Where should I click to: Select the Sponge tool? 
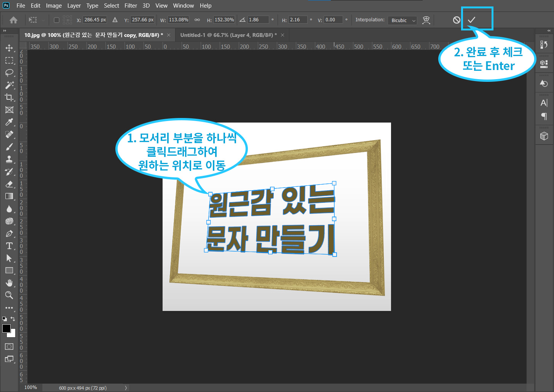(x=9, y=221)
